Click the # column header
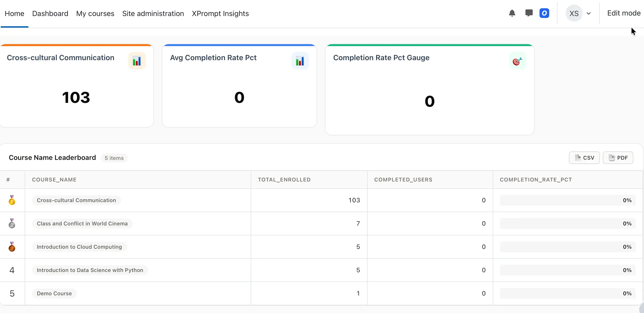This screenshot has width=644, height=313. click(x=8, y=180)
